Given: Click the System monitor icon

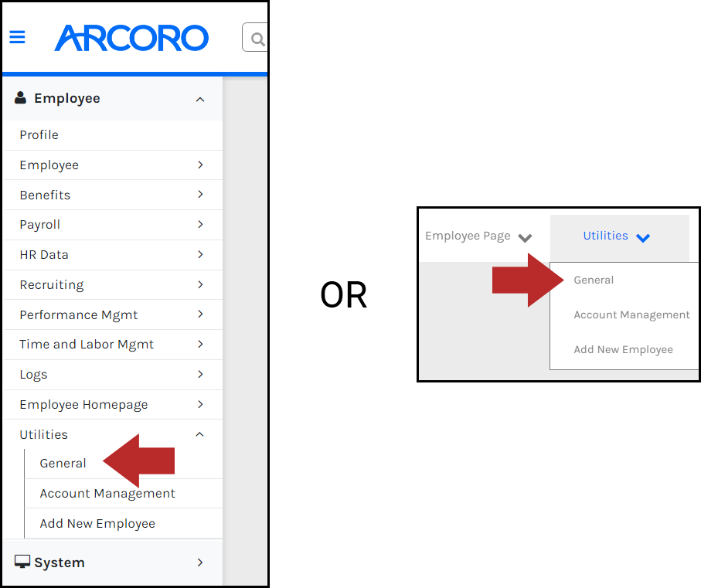Looking at the screenshot, I should pyautogui.click(x=22, y=562).
